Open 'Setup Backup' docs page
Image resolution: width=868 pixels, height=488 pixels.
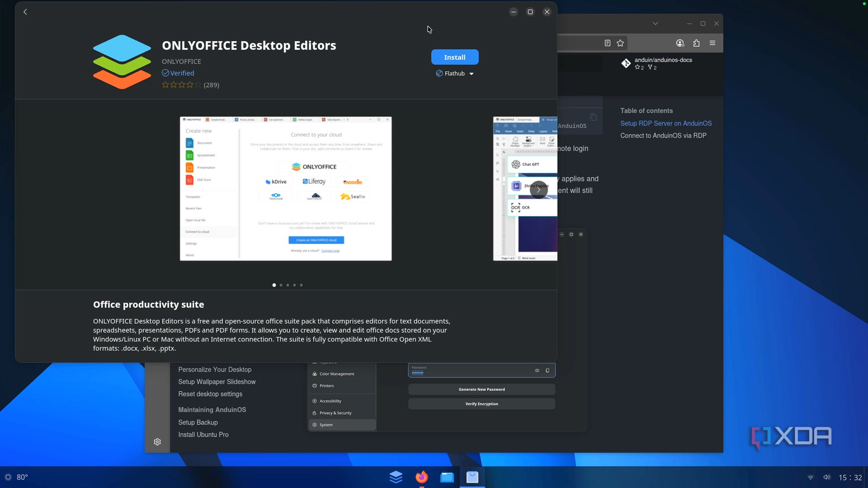[x=198, y=422]
